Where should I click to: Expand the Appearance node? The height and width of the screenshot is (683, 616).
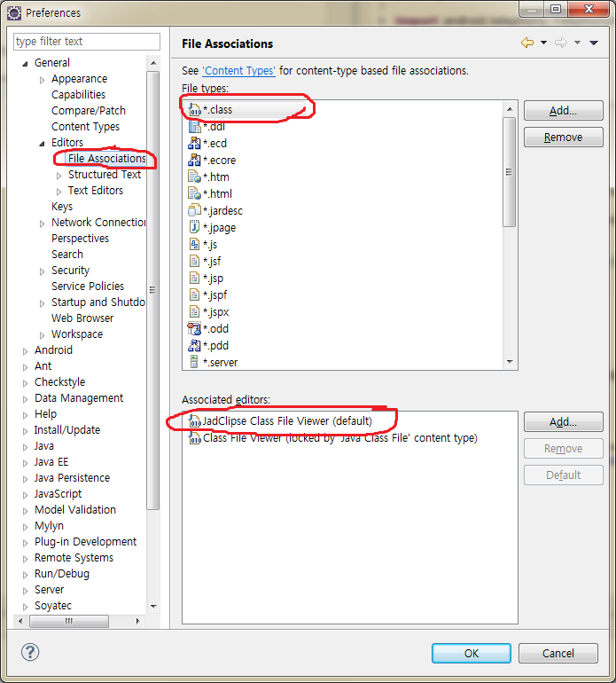43,80
